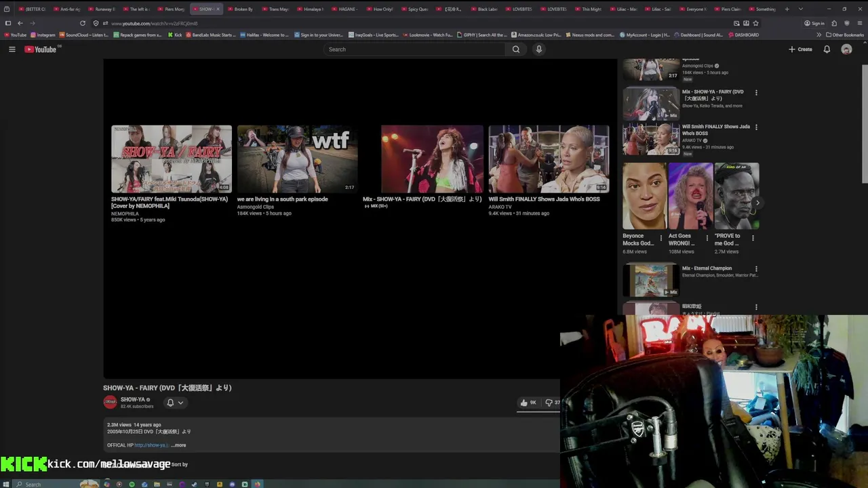Open the NEMOPHILA channel name under the first endscreen video
The width and height of the screenshot is (868, 488).
click(125, 213)
